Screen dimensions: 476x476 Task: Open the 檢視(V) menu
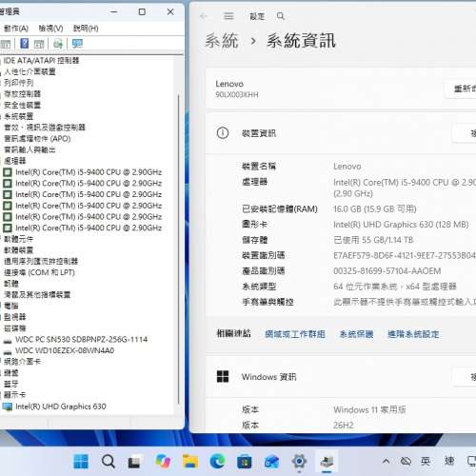[x=50, y=29]
